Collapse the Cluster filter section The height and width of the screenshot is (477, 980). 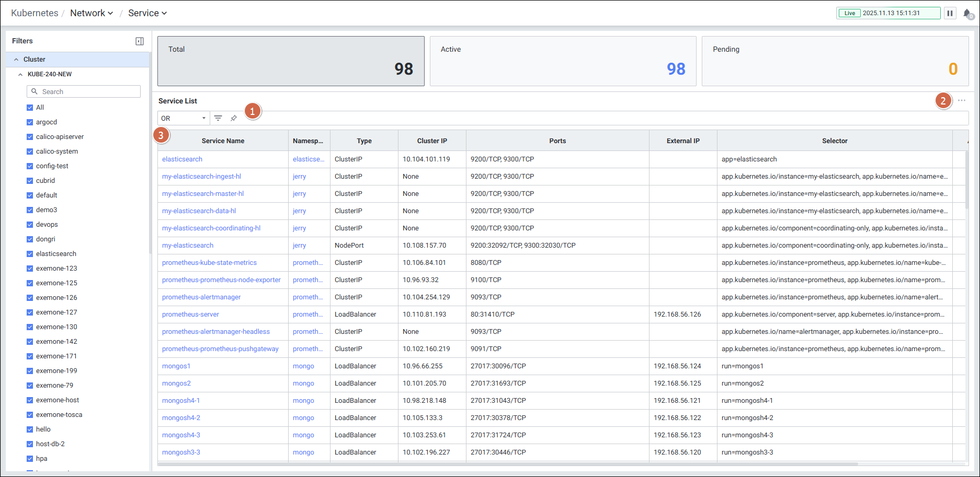(16, 60)
